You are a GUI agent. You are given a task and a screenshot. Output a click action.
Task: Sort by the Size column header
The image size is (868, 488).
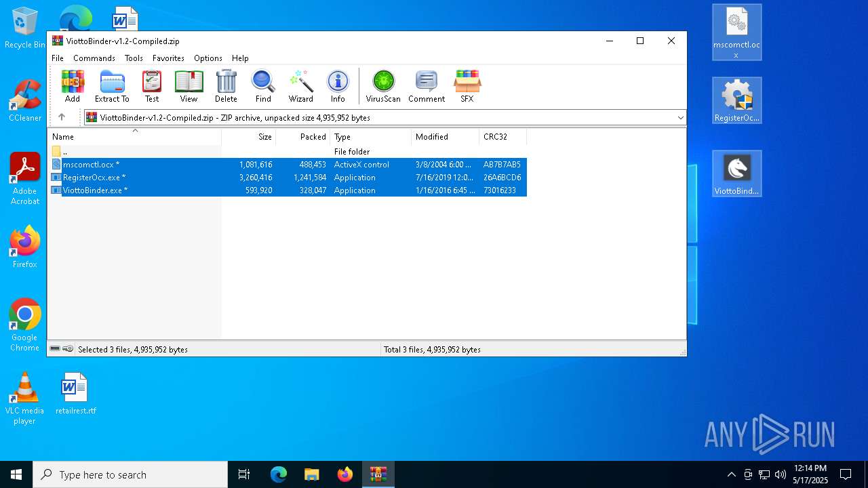tap(249, 136)
